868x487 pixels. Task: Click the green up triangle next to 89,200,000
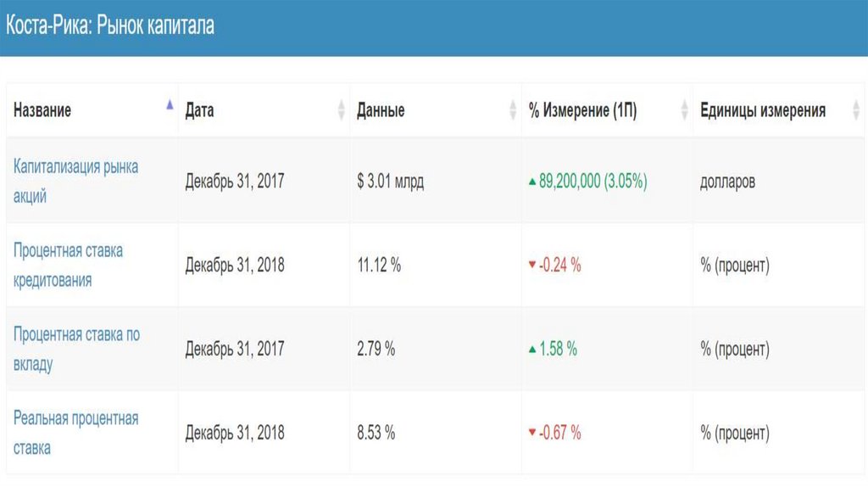click(x=531, y=182)
